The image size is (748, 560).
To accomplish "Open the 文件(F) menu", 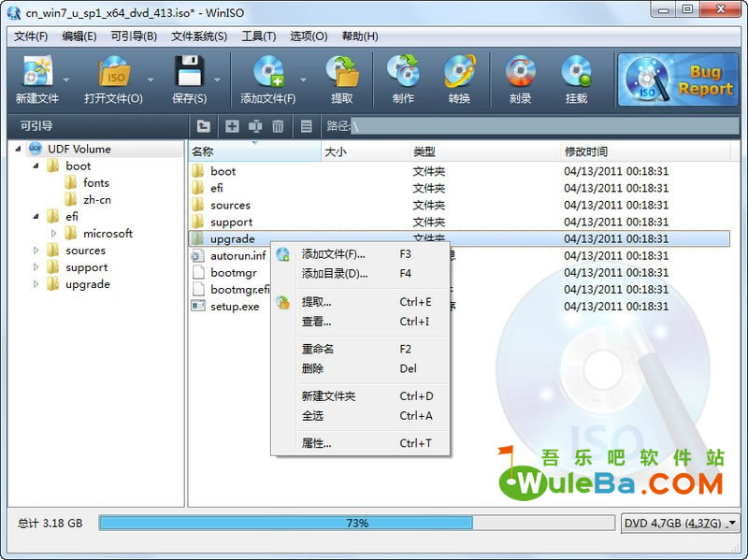I will [x=31, y=36].
